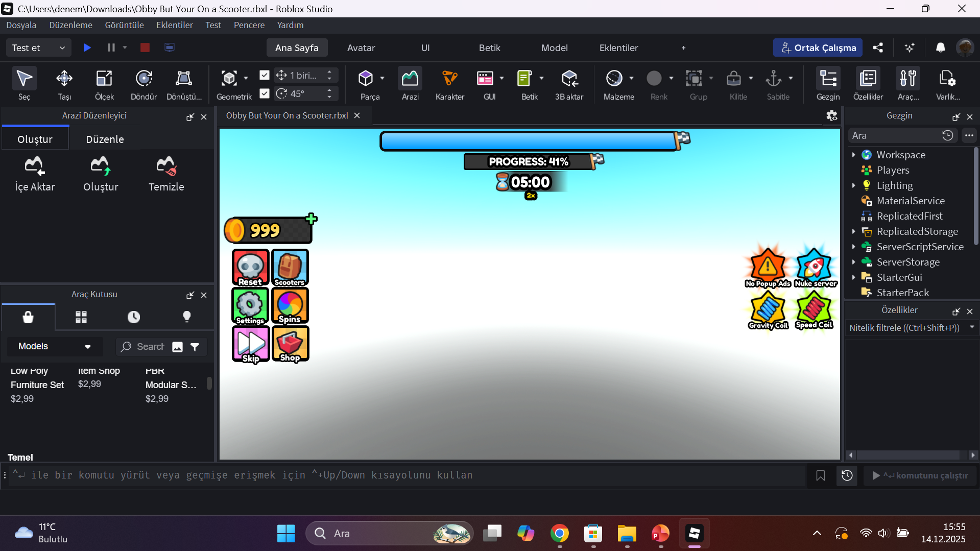
Task: Click the Scooters game button
Action: [290, 268]
